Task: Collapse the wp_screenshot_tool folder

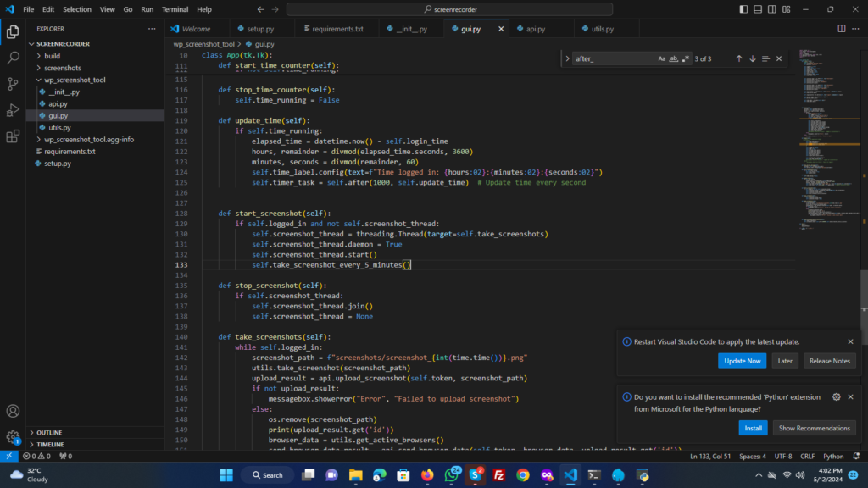Action: (75, 80)
